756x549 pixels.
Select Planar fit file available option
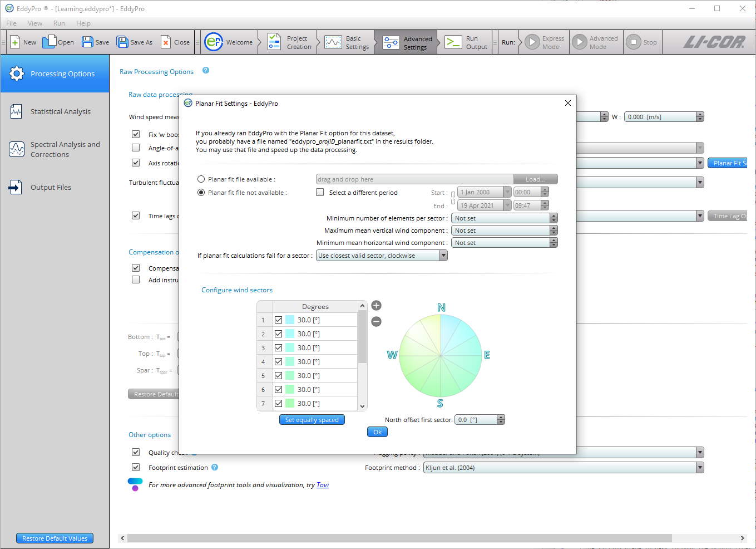[201, 179]
